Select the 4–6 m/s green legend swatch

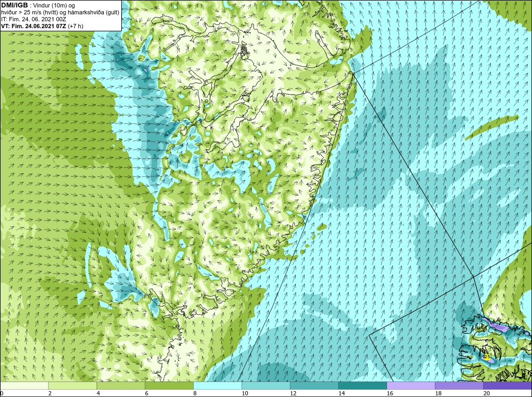pos(121,386)
